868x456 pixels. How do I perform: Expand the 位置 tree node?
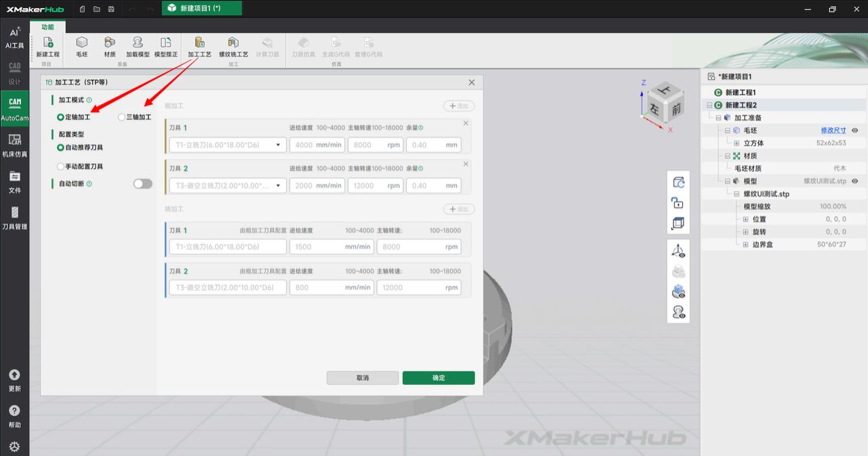[745, 220]
